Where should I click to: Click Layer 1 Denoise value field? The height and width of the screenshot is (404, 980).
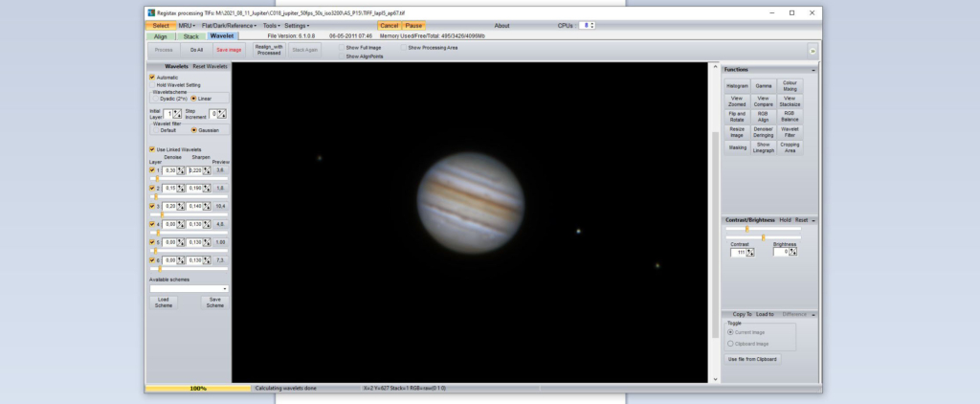click(x=168, y=170)
